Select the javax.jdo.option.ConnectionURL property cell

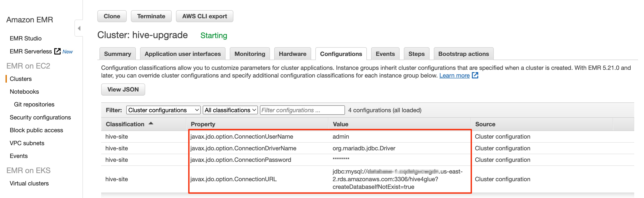[x=234, y=179]
